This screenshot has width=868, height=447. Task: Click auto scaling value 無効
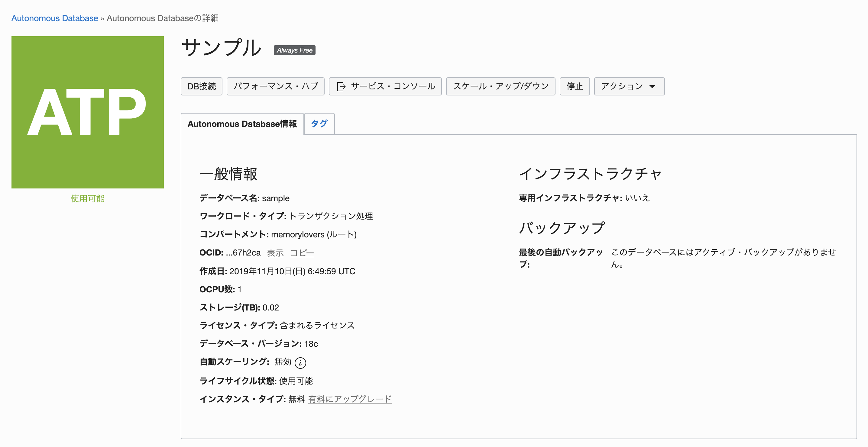[283, 362]
